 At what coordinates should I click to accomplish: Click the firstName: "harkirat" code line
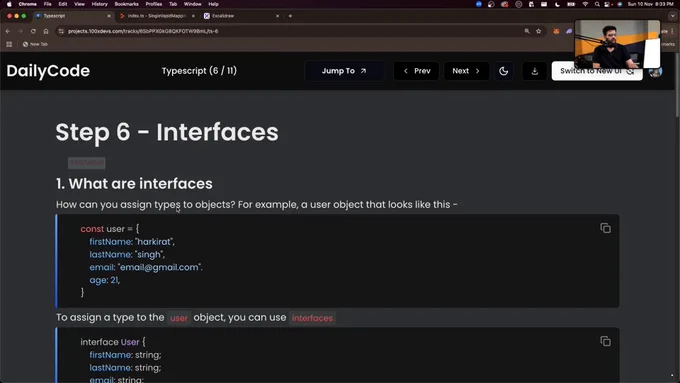pos(132,242)
